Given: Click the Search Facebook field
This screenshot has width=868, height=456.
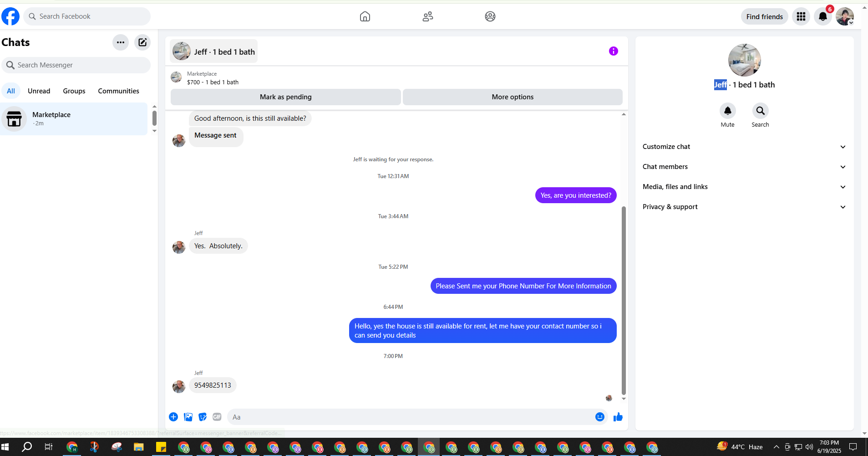Looking at the screenshot, I should (x=87, y=16).
